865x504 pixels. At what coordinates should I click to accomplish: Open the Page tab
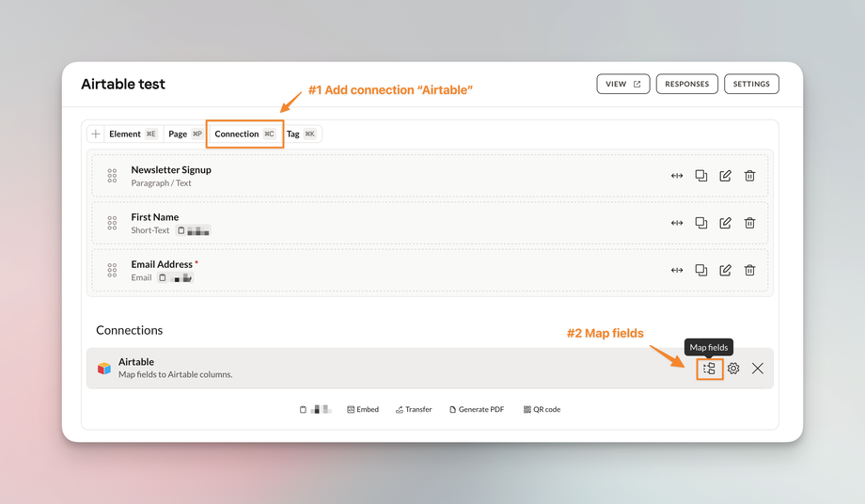[184, 134]
